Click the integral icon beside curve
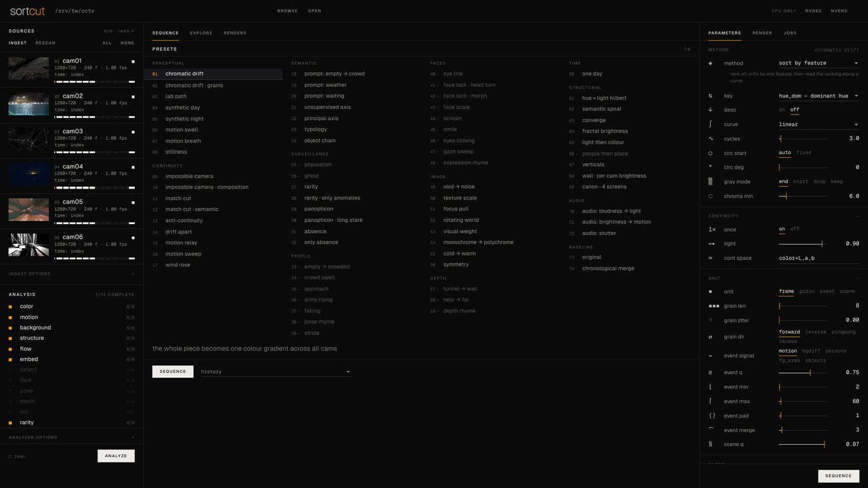Viewport: 868px width, 488px height. tap(710, 124)
